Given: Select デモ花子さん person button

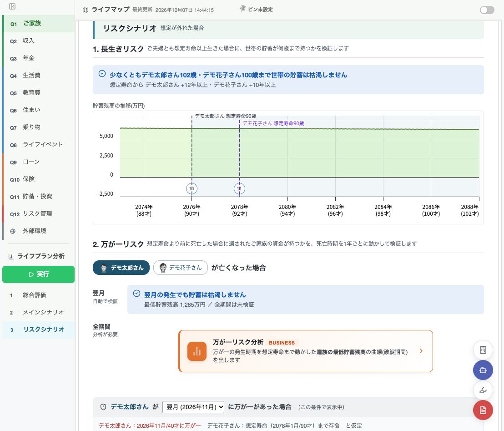Looking at the screenshot, I should click(180, 268).
